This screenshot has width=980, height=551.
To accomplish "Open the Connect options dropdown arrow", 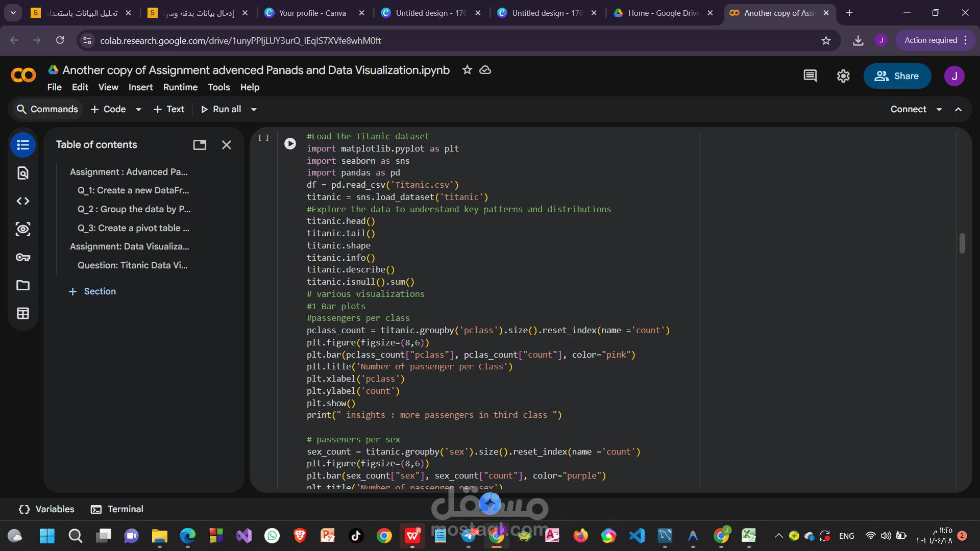I will click(939, 109).
